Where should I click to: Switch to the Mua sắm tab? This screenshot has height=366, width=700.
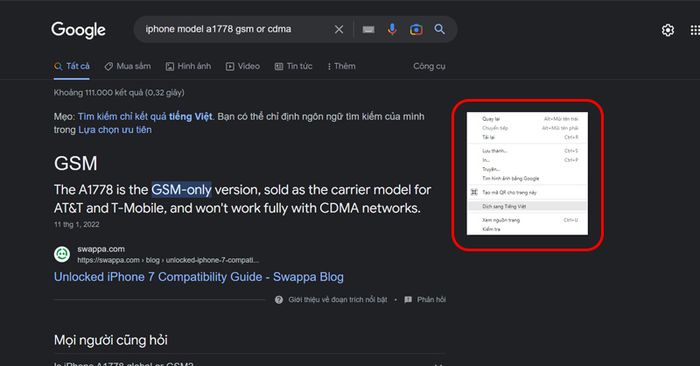128,67
